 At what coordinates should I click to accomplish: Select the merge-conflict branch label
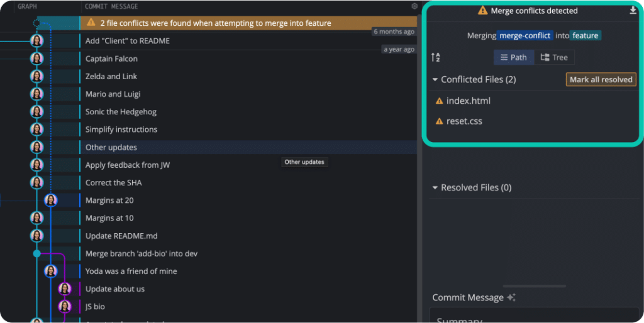[525, 36]
